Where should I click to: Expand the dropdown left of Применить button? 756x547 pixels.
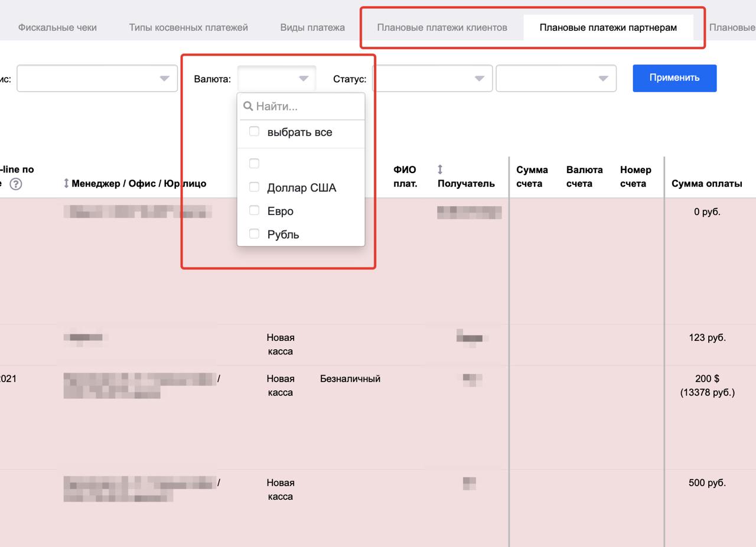pos(556,79)
